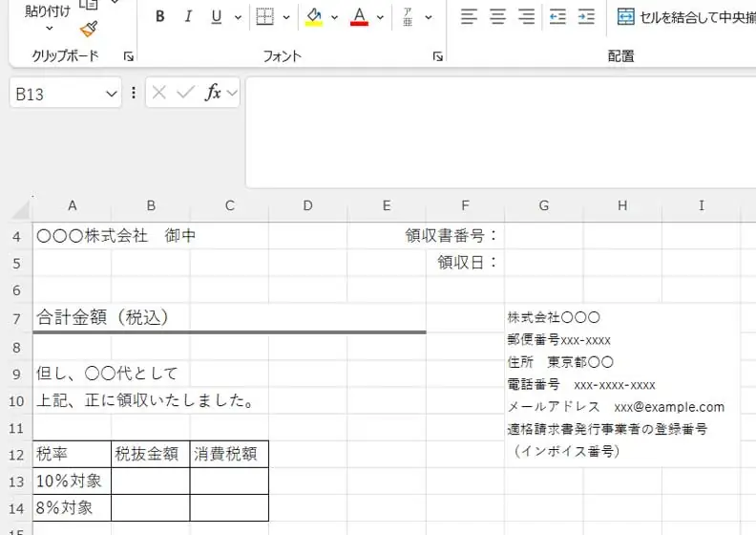
Task: Open font color dropdown arrow
Action: pos(380,17)
